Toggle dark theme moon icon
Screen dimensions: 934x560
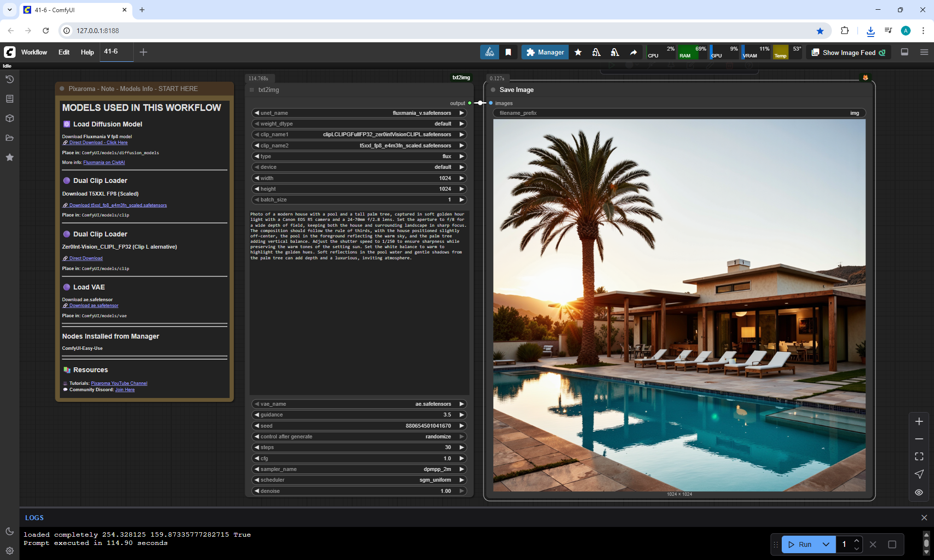click(x=9, y=531)
